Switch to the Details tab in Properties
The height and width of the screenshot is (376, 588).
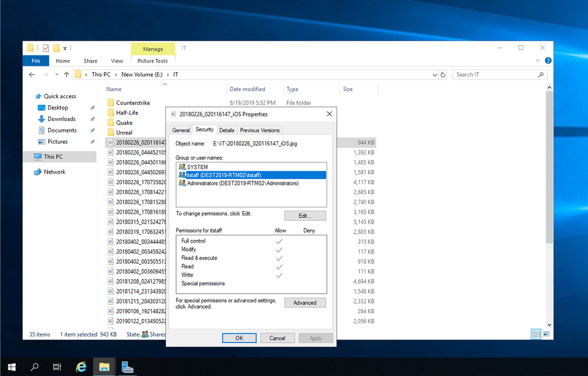click(x=227, y=130)
